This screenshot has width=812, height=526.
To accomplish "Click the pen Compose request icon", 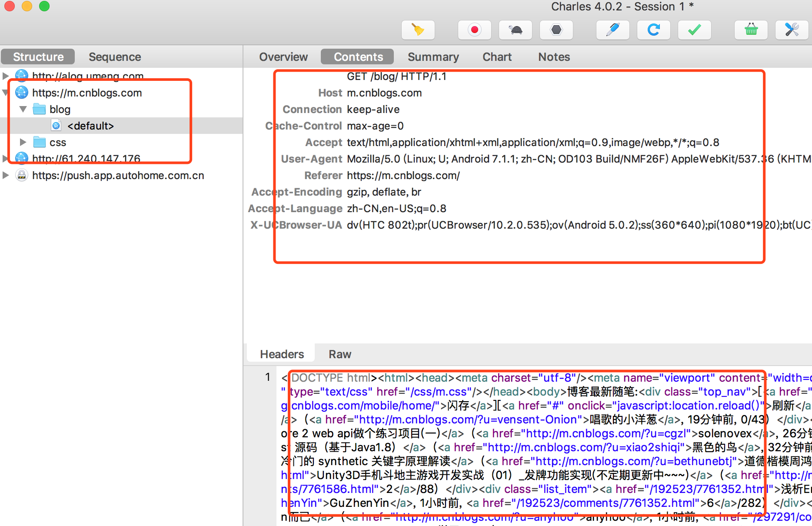I will coord(612,30).
